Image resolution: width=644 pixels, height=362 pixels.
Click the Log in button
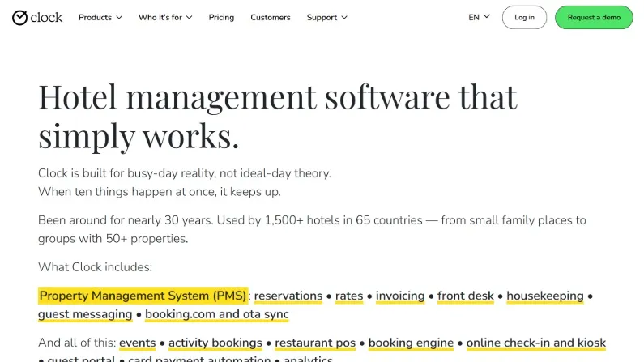524,17
